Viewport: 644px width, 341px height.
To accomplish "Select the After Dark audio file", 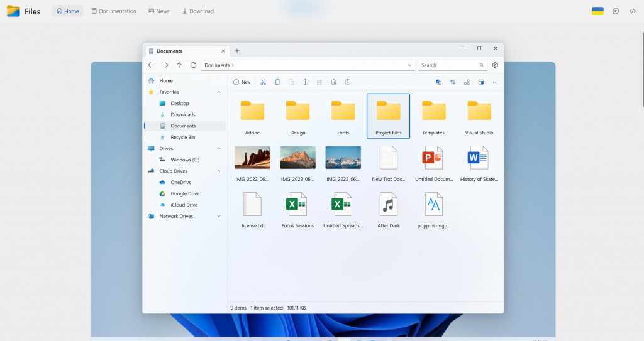I will coord(389,209).
